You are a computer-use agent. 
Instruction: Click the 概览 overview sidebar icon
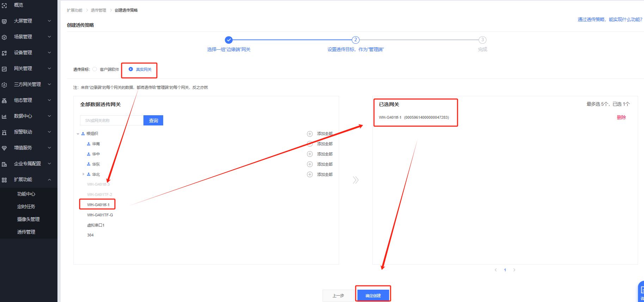(x=4, y=6)
